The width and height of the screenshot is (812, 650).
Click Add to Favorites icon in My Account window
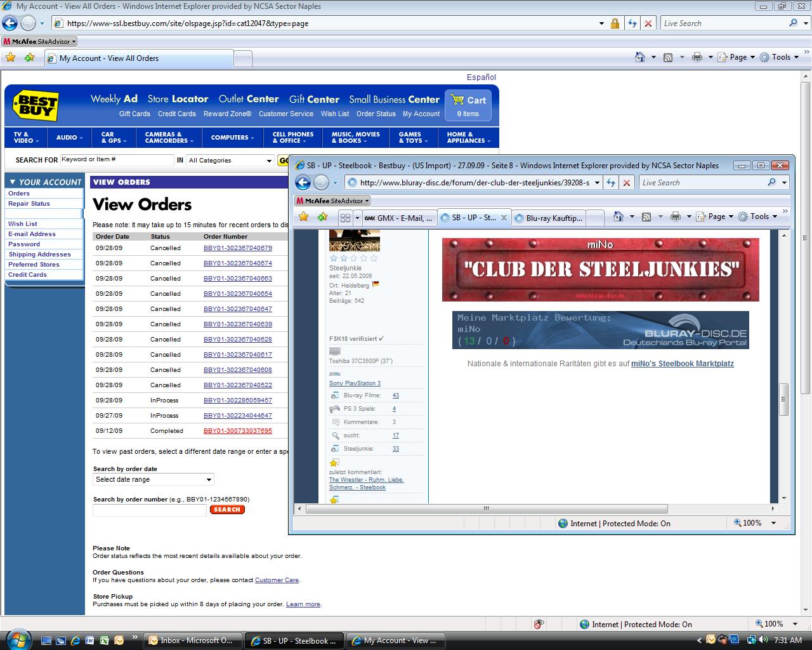click(29, 58)
